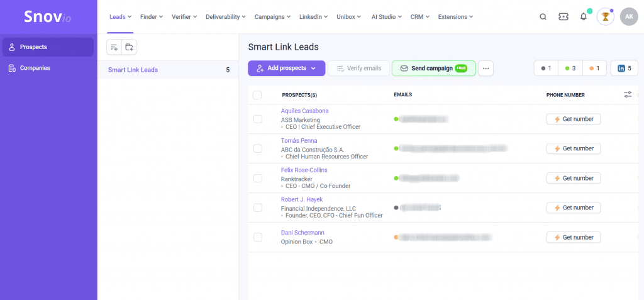Viewport: 644px width, 300px height.
Task: Open the notifications bell
Action: point(583,17)
